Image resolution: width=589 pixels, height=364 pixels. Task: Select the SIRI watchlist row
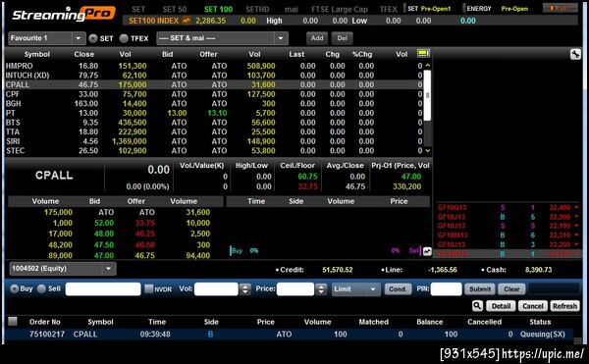point(213,141)
